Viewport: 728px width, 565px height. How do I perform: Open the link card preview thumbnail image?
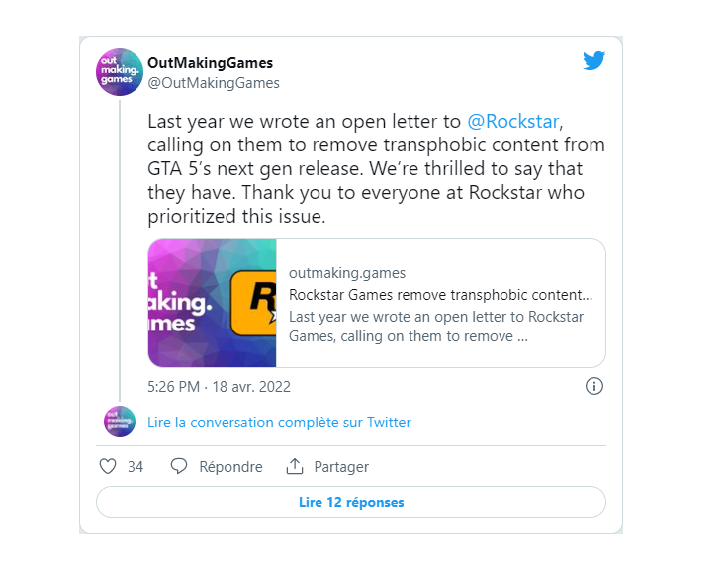coord(213,303)
